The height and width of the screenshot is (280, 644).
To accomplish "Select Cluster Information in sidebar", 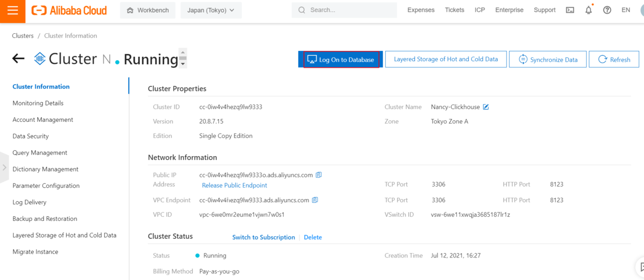I will coord(41,86).
